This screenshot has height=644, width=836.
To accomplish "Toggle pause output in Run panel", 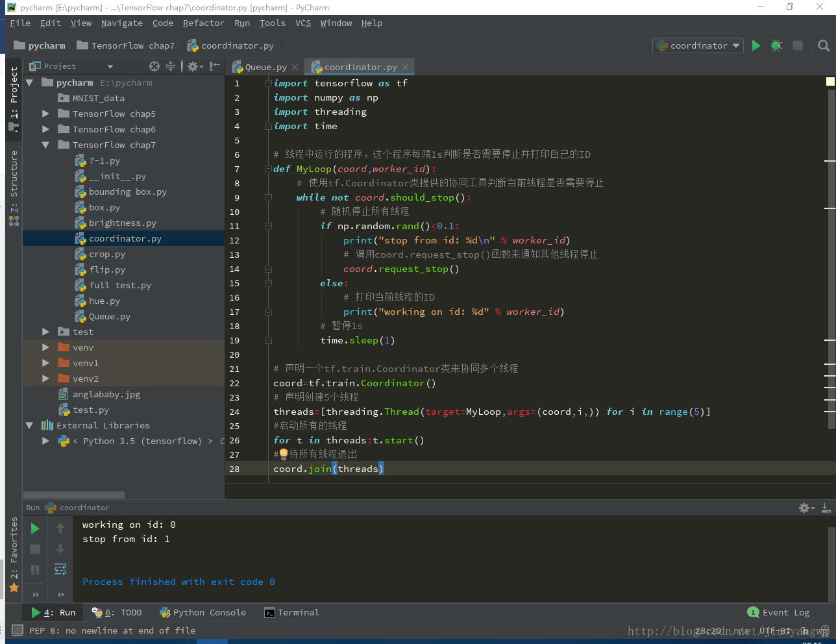I will coord(35,570).
